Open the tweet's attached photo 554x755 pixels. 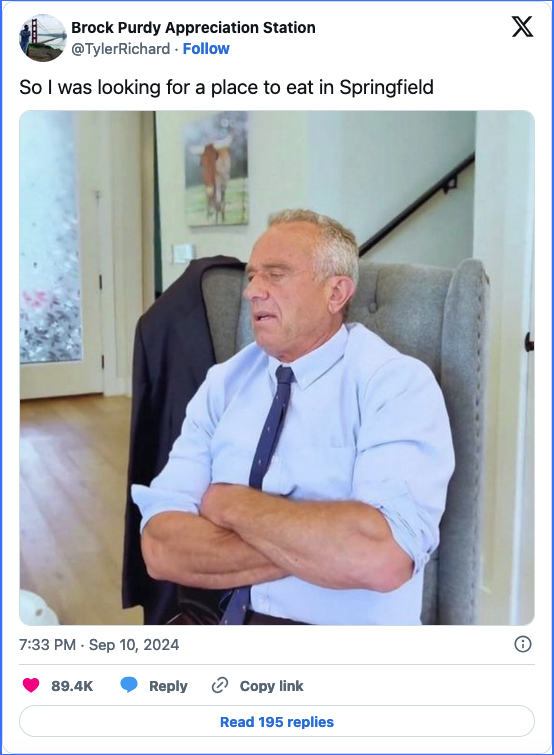[x=277, y=368]
